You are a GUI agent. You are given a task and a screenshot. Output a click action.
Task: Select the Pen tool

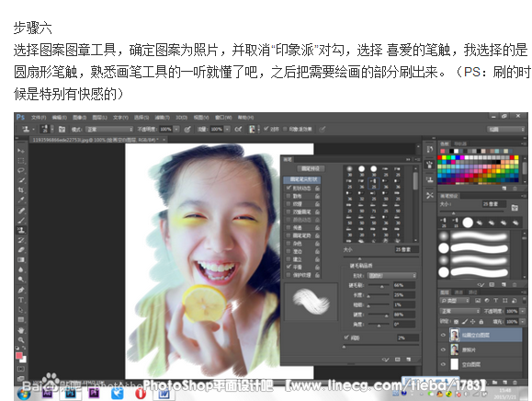point(21,291)
